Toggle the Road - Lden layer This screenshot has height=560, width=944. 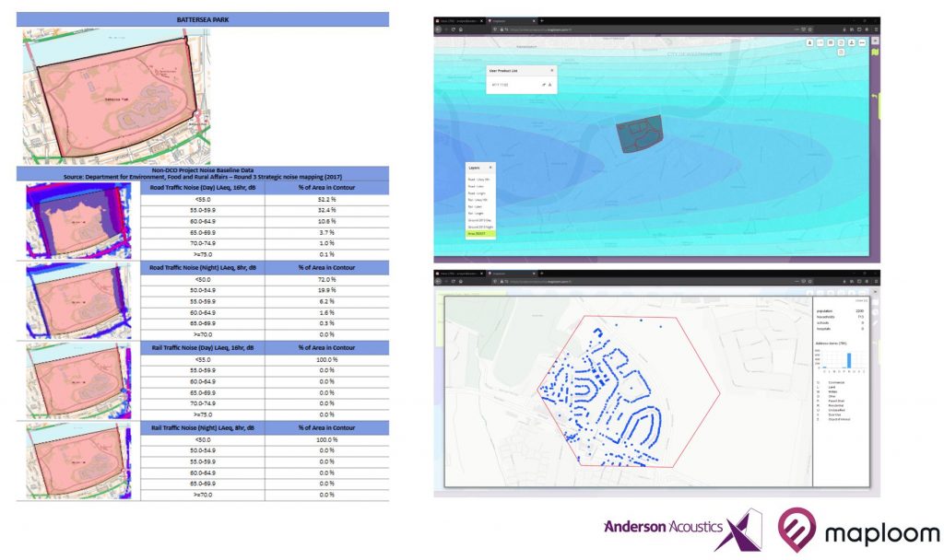[x=476, y=186]
